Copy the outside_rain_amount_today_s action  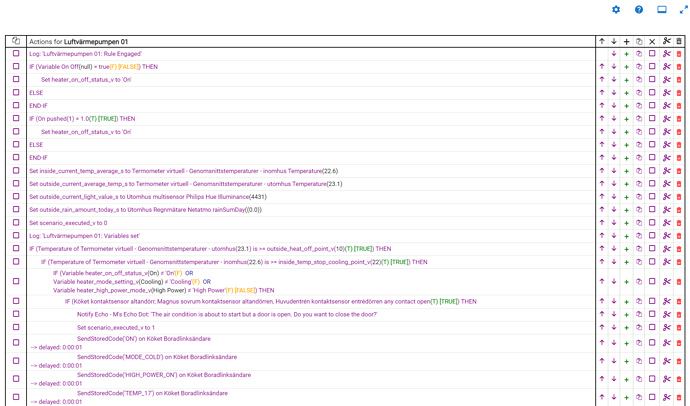(639, 210)
